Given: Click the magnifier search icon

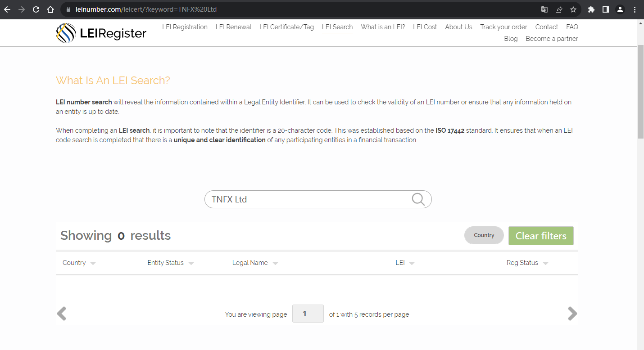Looking at the screenshot, I should (418, 199).
